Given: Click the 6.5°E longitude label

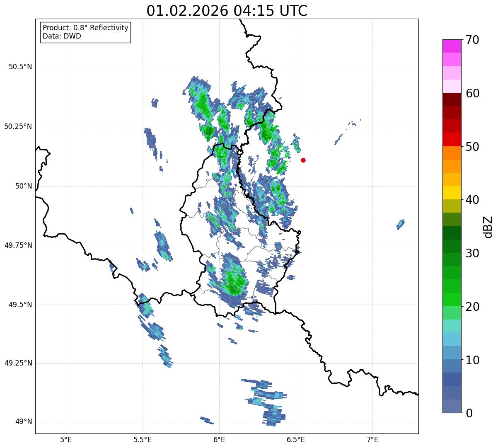Looking at the screenshot, I should [x=296, y=439].
